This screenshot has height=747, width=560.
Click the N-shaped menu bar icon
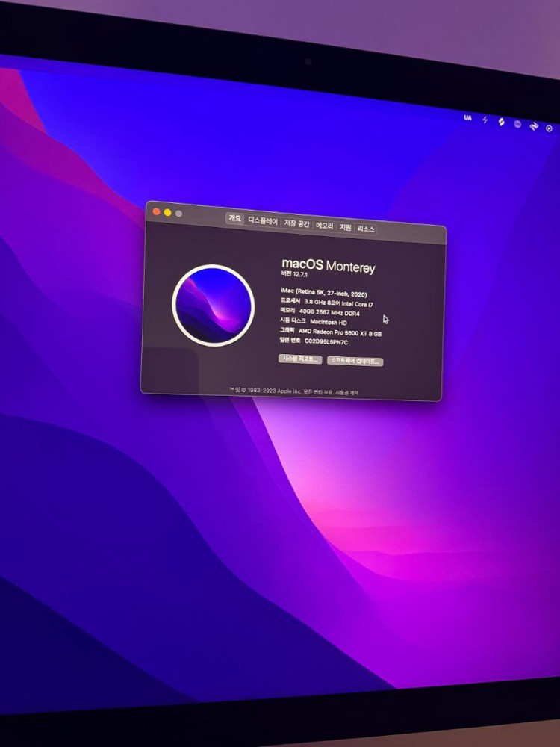pyautogui.click(x=534, y=126)
